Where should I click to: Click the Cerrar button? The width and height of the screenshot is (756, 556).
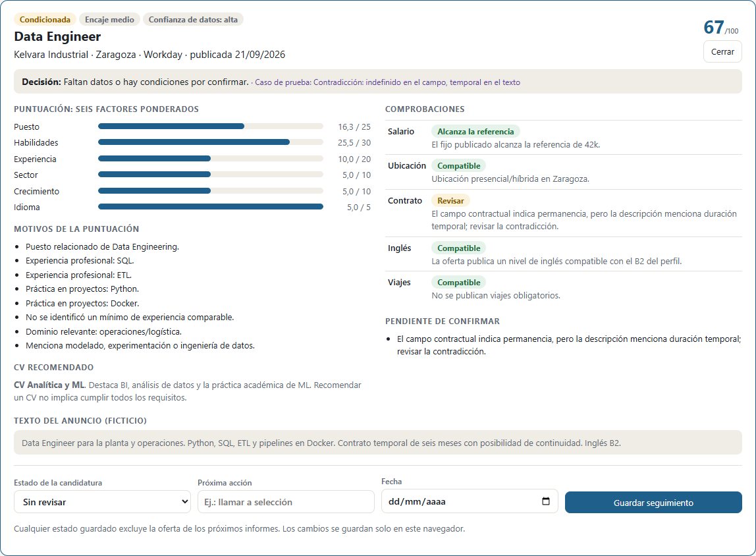click(722, 51)
